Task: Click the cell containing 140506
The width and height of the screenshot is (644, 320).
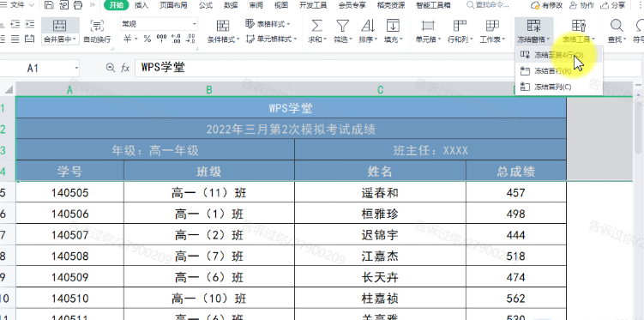Action: (x=69, y=214)
